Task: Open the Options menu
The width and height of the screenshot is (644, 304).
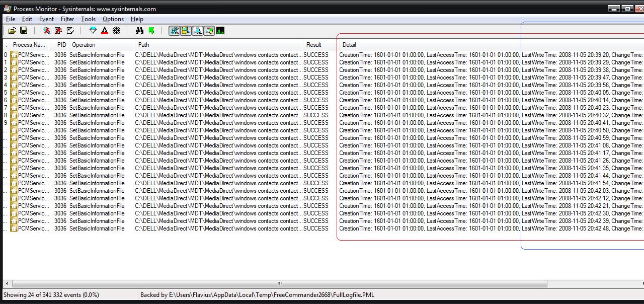Action: pyautogui.click(x=113, y=19)
